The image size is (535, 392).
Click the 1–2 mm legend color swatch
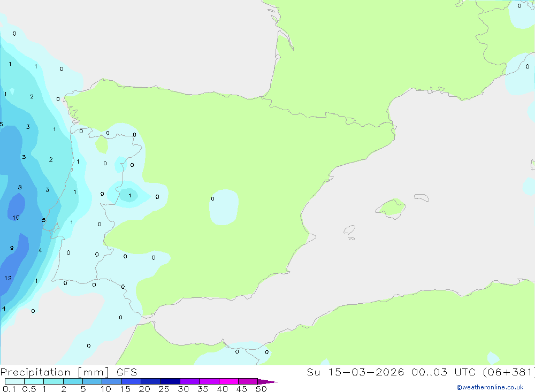pyautogui.click(x=53, y=381)
